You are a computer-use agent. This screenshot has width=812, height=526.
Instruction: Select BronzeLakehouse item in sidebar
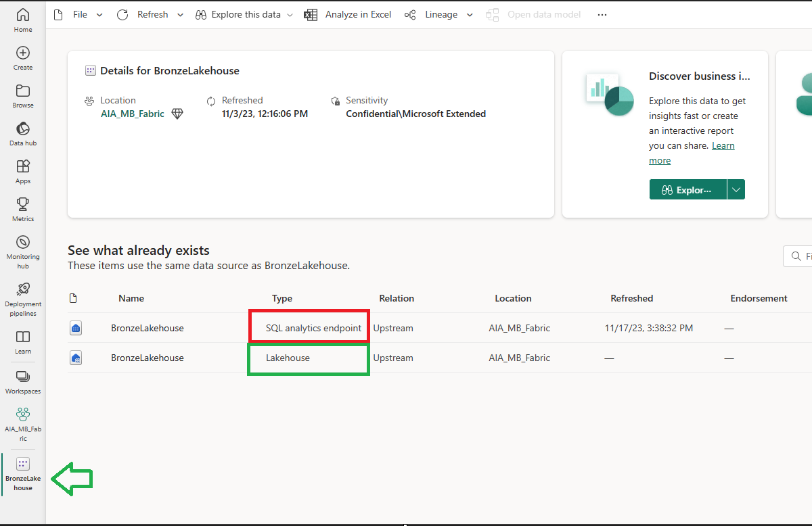click(x=23, y=473)
